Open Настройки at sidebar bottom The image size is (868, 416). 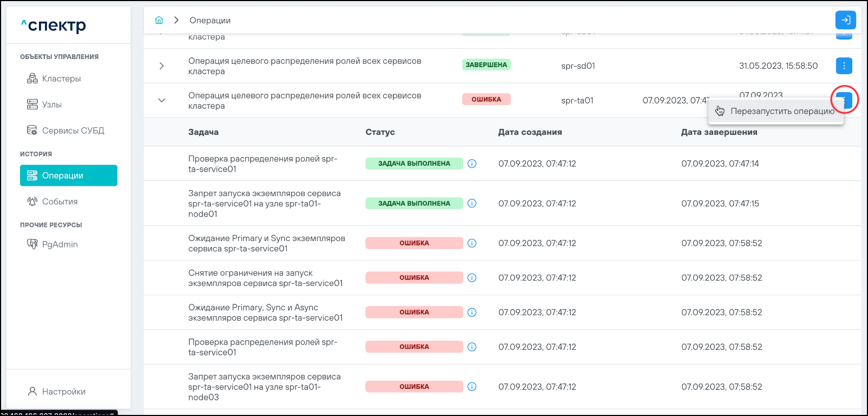[63, 392]
